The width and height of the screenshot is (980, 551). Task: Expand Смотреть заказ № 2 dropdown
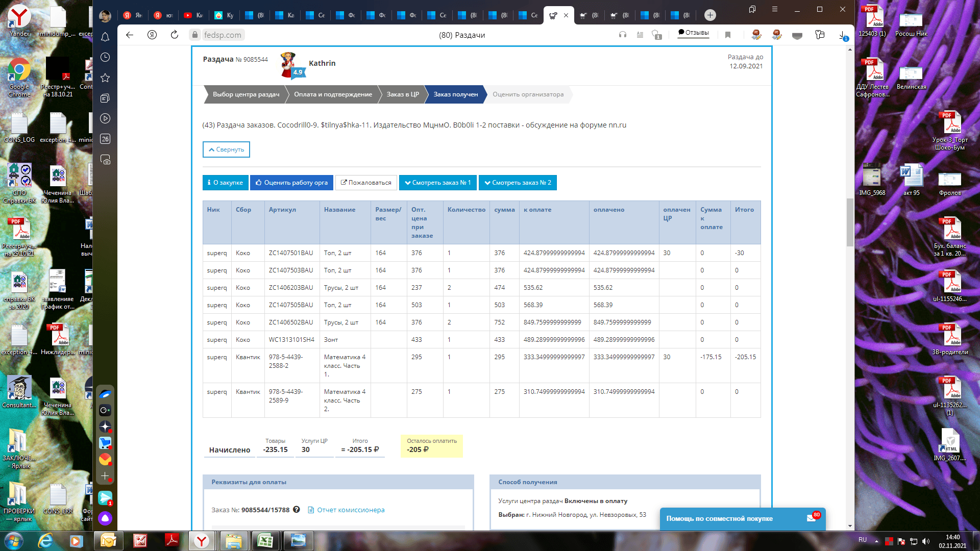click(518, 183)
